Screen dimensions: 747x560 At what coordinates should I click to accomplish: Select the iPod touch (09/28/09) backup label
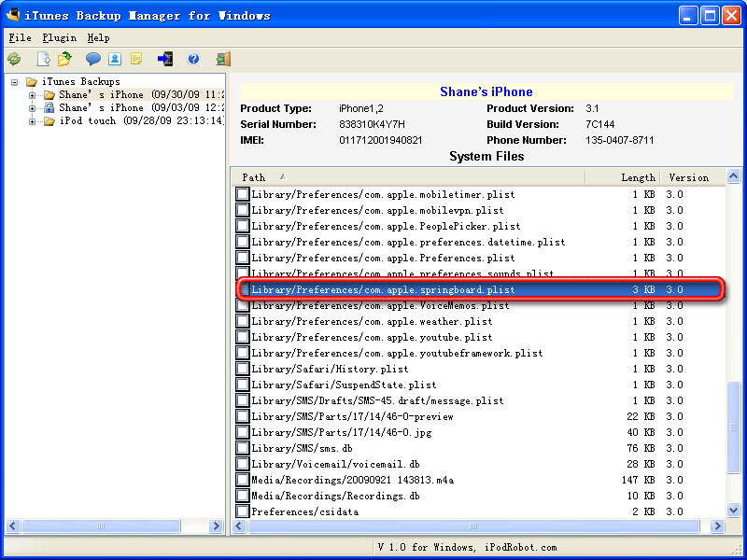coord(142,121)
